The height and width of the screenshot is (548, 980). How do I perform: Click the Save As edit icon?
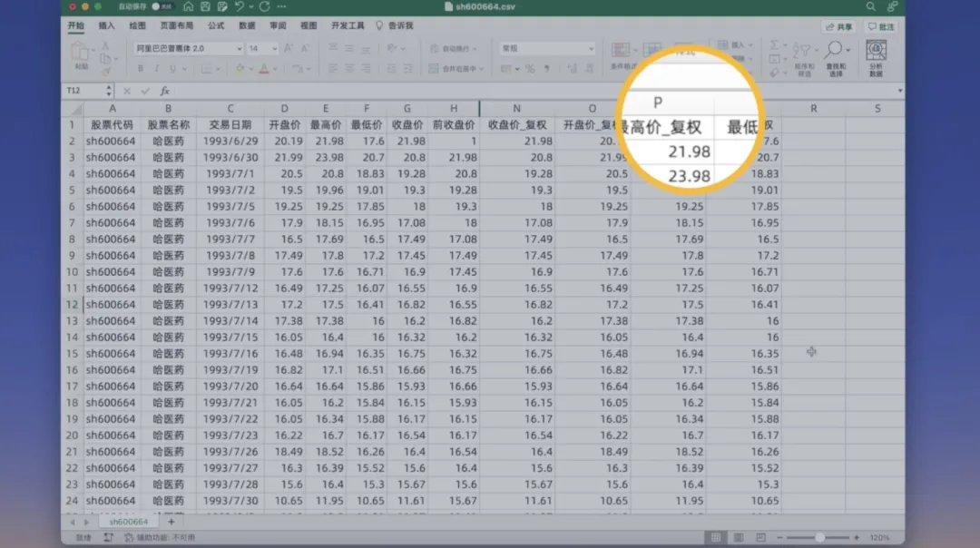pyautogui.click(x=222, y=7)
